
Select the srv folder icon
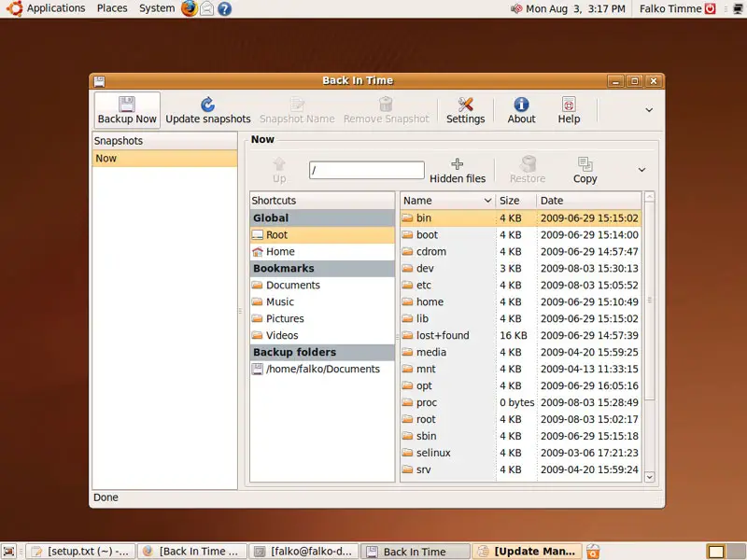407,469
